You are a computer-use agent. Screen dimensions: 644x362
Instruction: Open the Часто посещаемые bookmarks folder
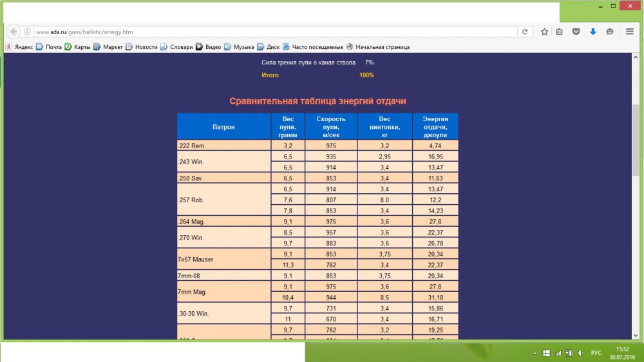tap(313, 47)
